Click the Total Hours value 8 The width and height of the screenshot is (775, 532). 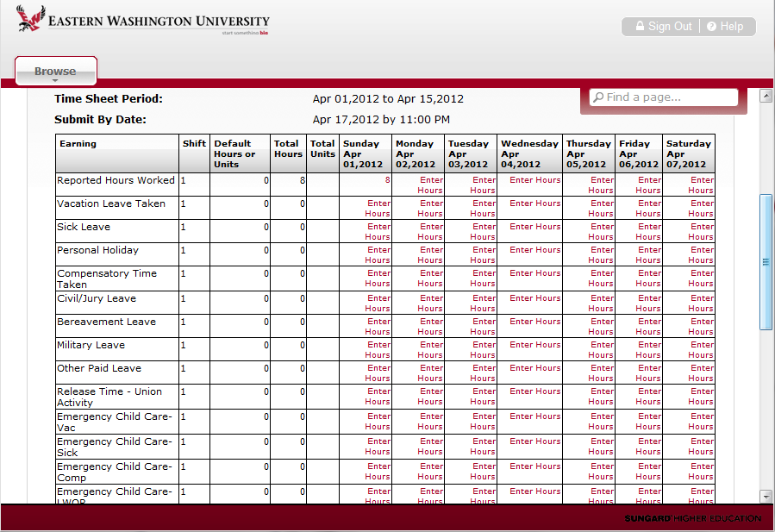tap(303, 180)
